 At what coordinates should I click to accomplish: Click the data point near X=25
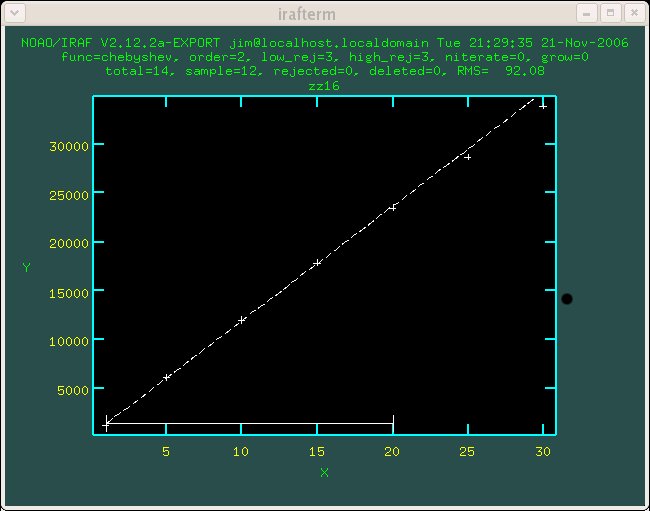tap(467, 157)
